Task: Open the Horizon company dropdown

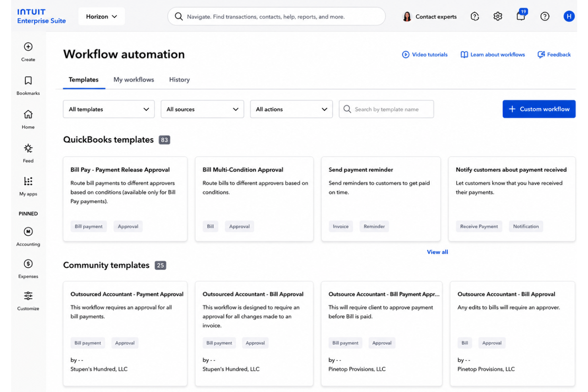Action: [x=101, y=16]
